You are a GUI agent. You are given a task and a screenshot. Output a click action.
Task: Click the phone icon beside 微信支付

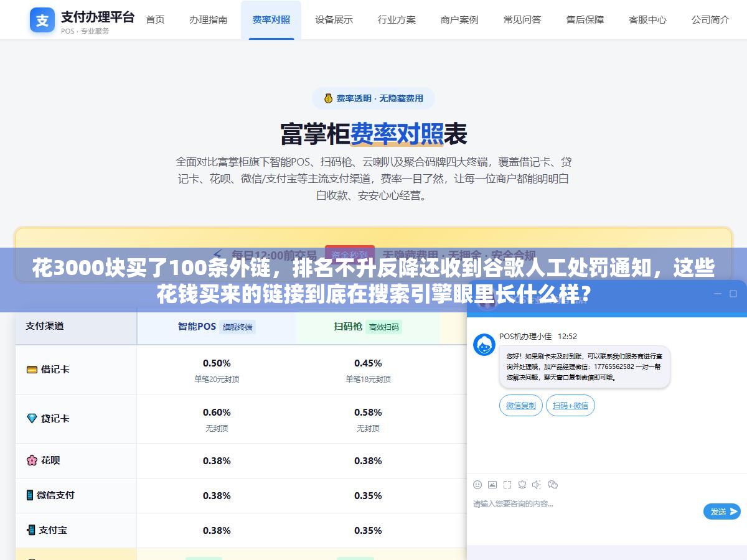pyautogui.click(x=29, y=495)
